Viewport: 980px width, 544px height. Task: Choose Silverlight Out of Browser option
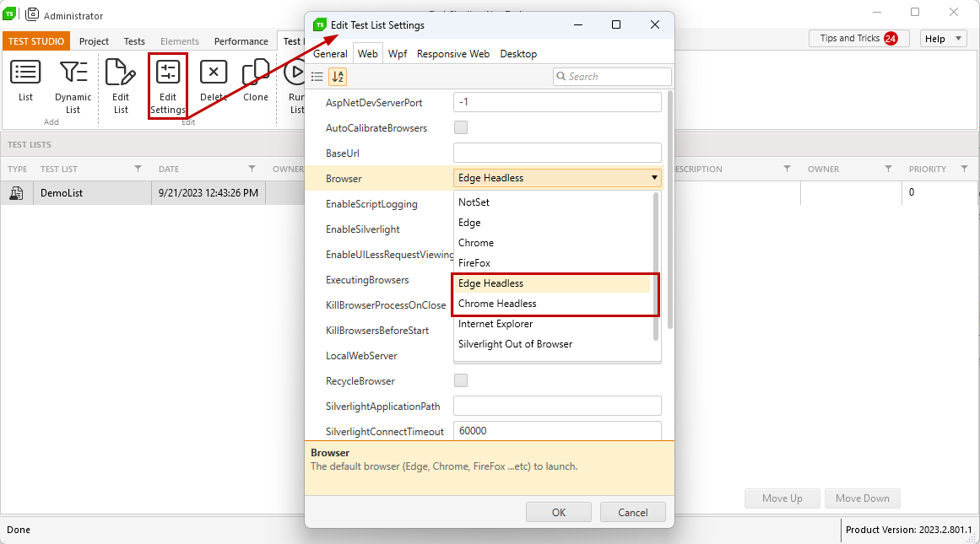553,344
